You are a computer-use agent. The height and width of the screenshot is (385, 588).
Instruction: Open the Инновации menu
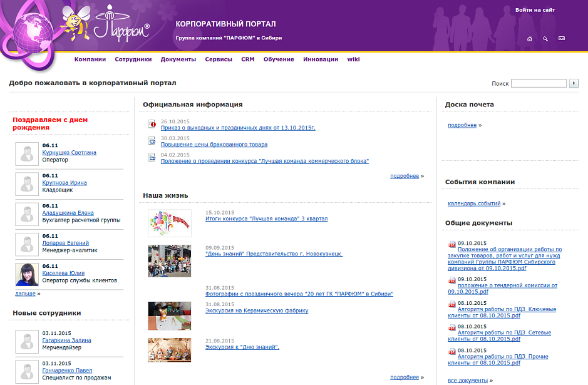pyautogui.click(x=321, y=59)
